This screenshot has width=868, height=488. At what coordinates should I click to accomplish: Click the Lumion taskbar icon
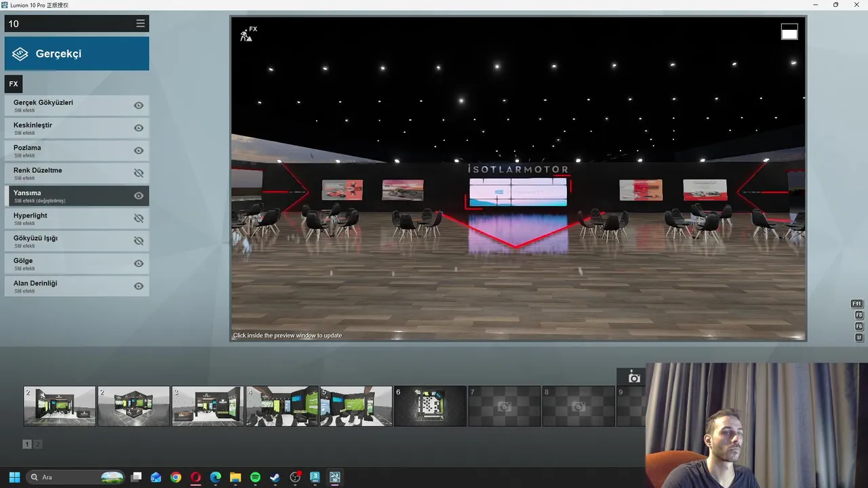click(x=334, y=477)
